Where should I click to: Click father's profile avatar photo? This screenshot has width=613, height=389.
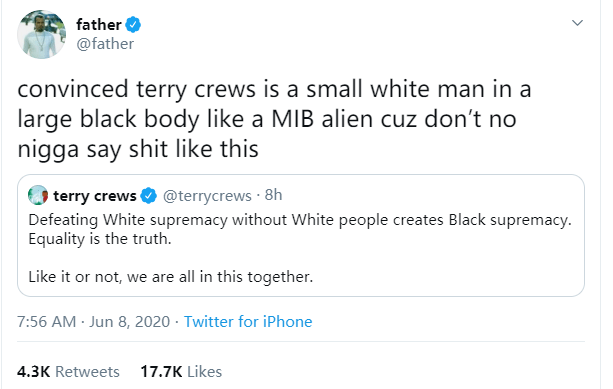[41, 34]
